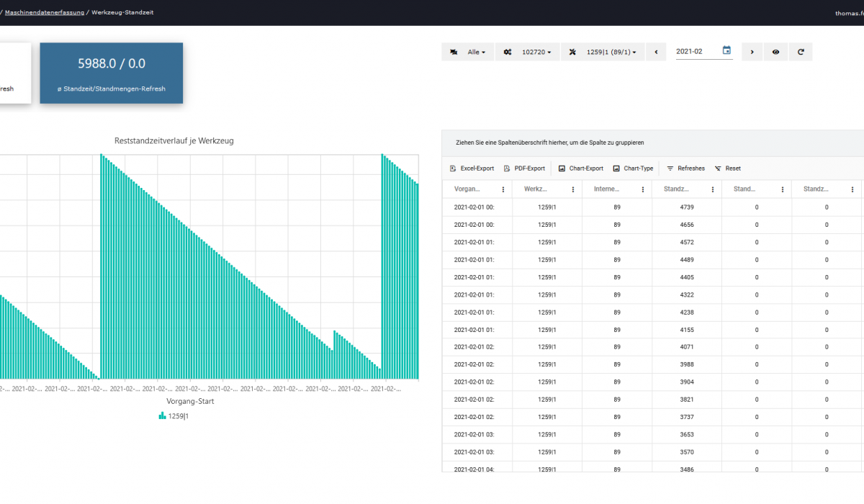The width and height of the screenshot is (864, 504).
Task: Reset the table via Reset button
Action: 727,168
